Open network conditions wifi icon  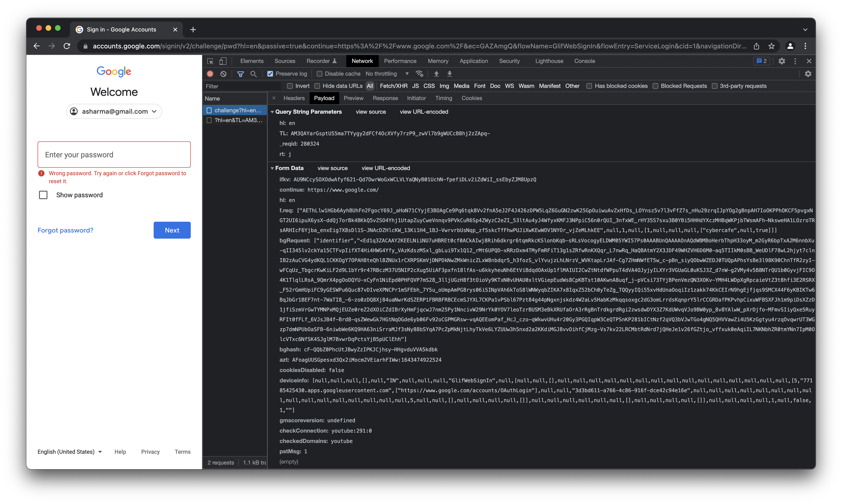(x=419, y=74)
